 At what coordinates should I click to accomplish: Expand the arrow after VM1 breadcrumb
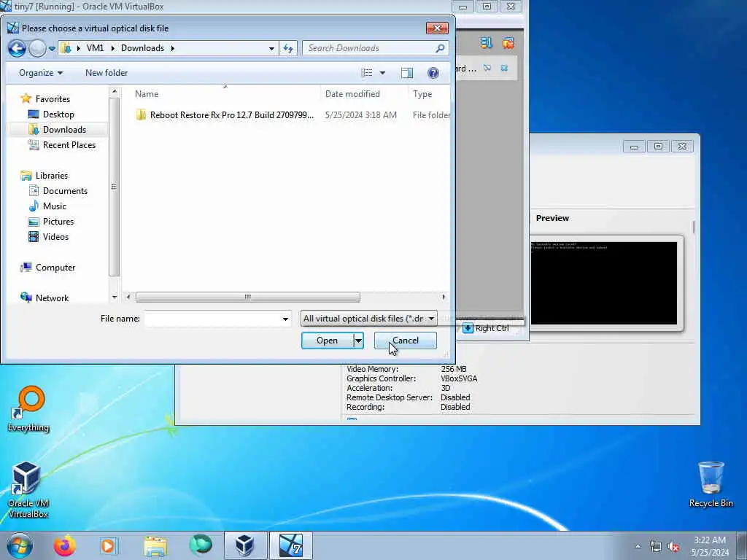(113, 48)
